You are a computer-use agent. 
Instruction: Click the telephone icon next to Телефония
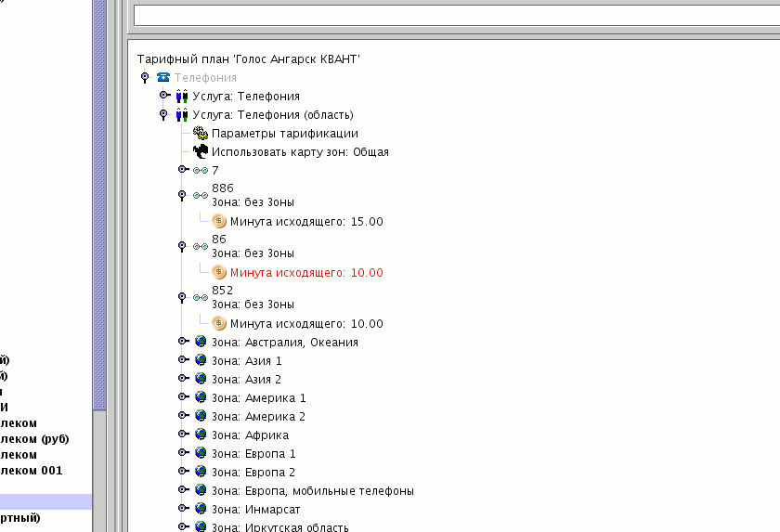click(x=163, y=78)
